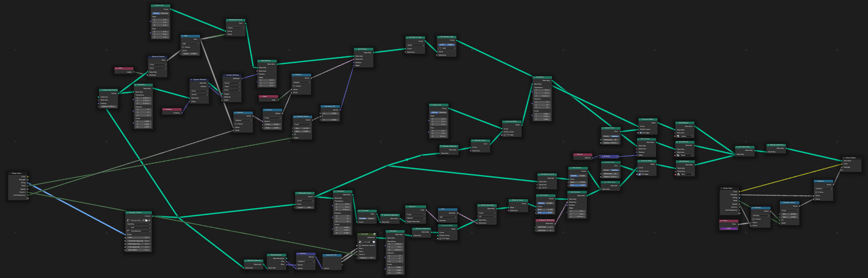868x278 pixels.
Task: Click Geometry socket on Group Output node
Action: pos(842,161)
